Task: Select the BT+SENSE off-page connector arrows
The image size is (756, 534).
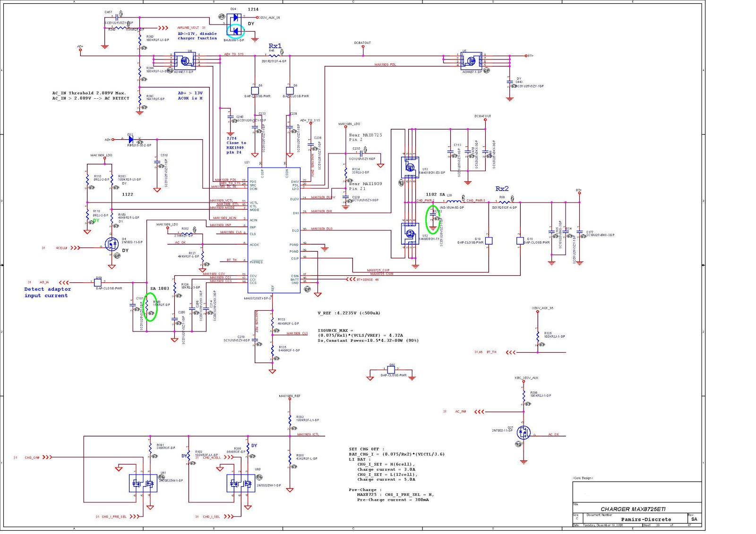Action: (351, 280)
